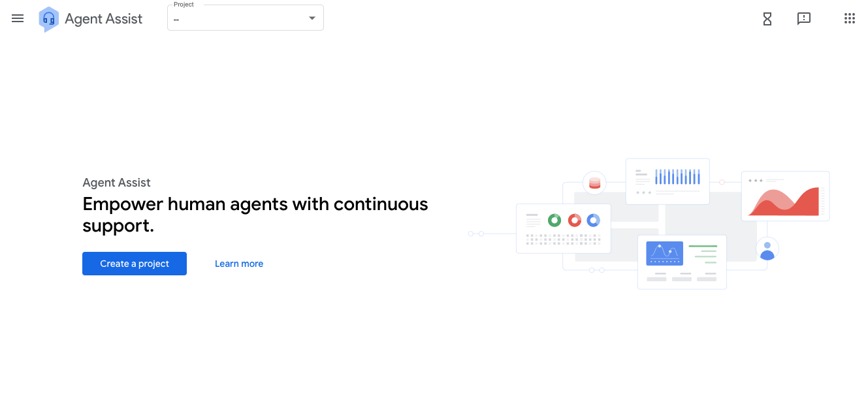Open the hamburger navigation menu

pyautogui.click(x=18, y=18)
